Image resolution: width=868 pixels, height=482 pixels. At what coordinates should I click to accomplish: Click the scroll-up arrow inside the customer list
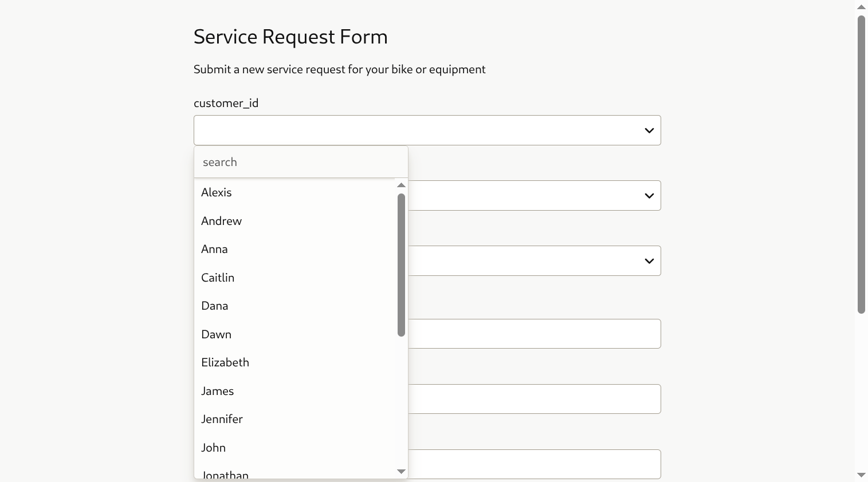[x=401, y=184]
